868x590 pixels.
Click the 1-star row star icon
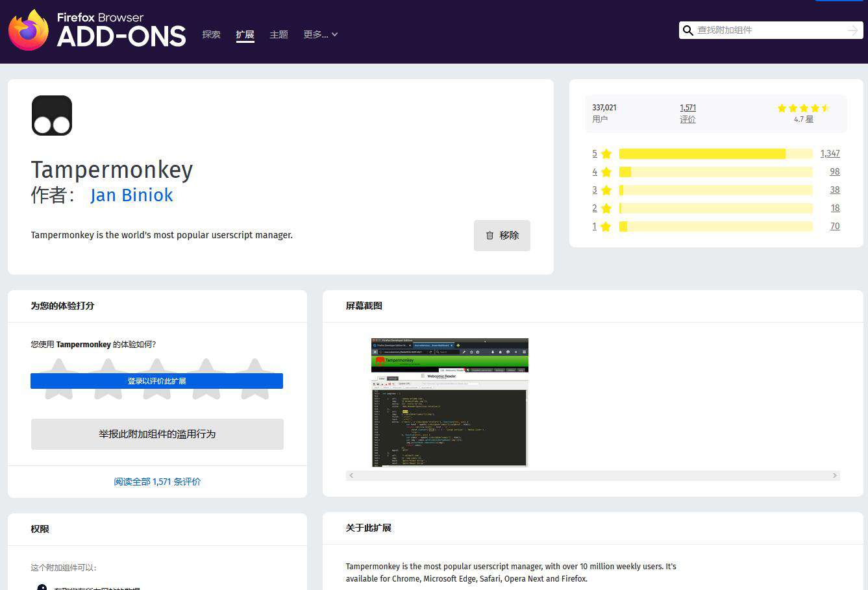click(606, 227)
